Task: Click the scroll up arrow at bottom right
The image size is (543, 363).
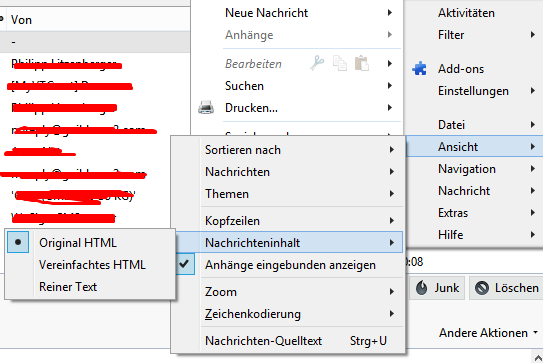Action: tap(537, 357)
